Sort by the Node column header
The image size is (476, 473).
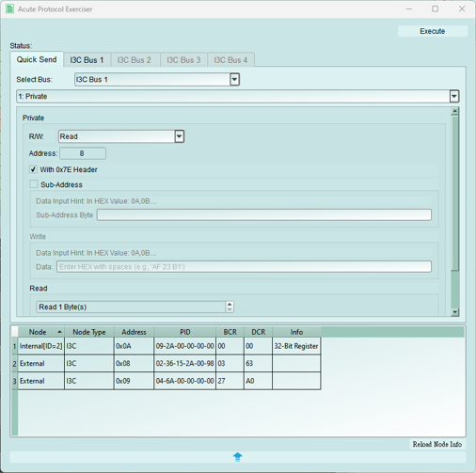[41, 332]
